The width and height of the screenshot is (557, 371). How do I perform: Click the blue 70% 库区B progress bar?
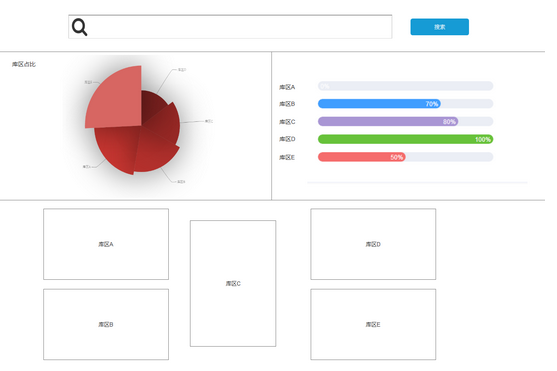tap(405, 104)
